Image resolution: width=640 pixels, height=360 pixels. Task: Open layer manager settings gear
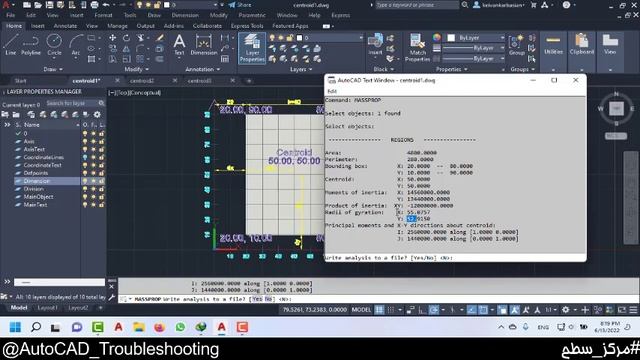pyautogui.click(x=97, y=115)
